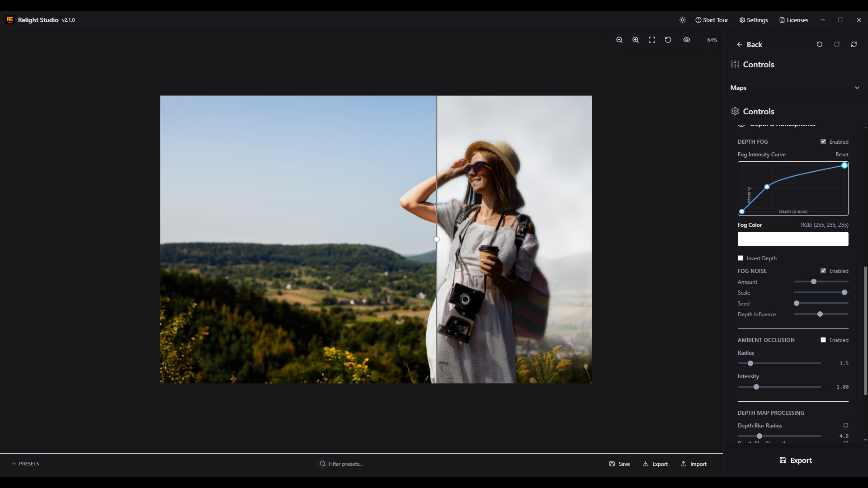Click the refresh icon next to Depth Blur Radius

point(845,425)
